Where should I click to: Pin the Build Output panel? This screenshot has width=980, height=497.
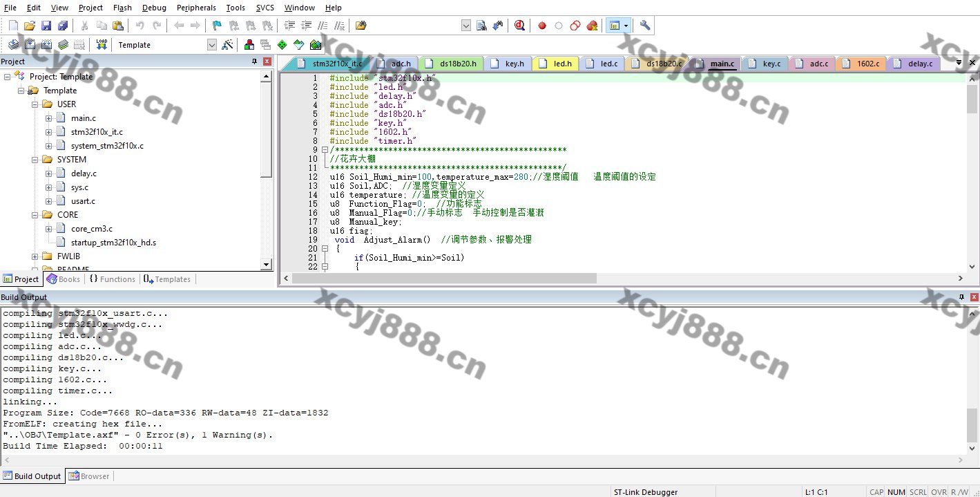pos(961,297)
